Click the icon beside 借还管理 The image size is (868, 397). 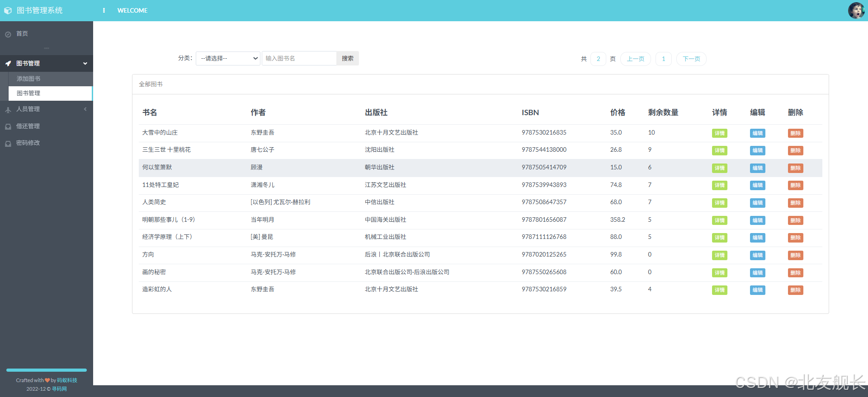coord(8,126)
